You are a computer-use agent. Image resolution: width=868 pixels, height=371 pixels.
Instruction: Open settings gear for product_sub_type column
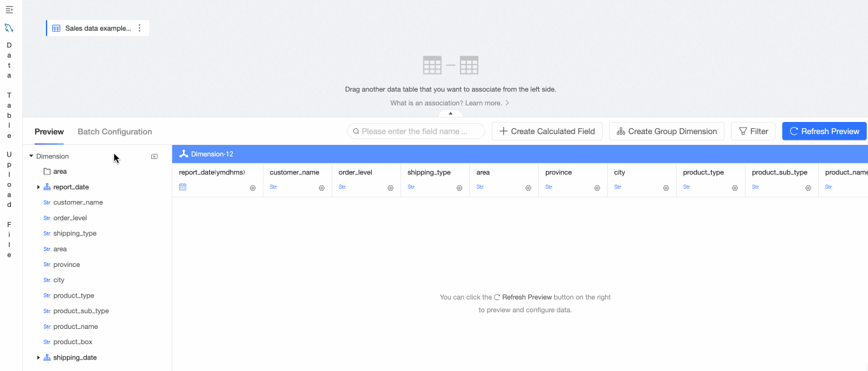coord(808,188)
